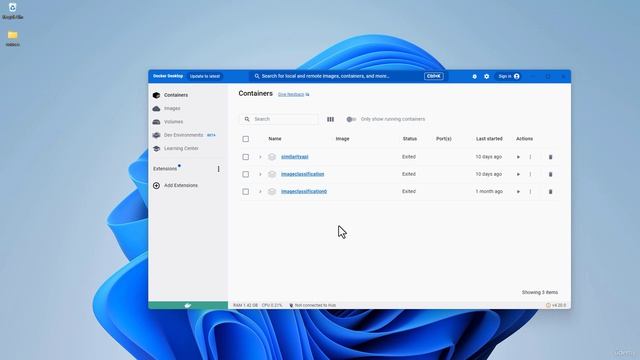Check the box for the imageclassification row
Image resolution: width=640 pixels, height=360 pixels.
click(245, 174)
